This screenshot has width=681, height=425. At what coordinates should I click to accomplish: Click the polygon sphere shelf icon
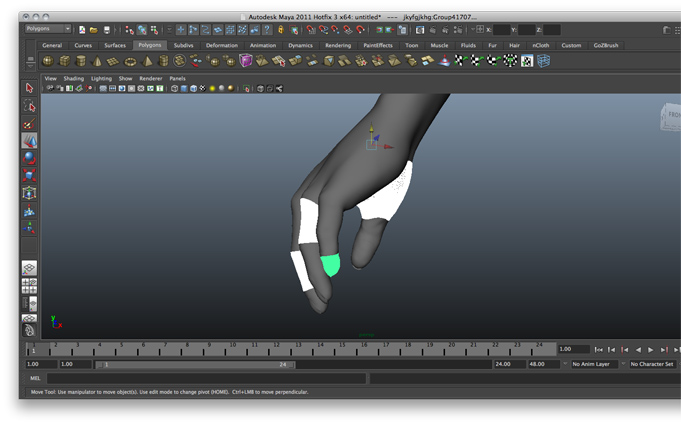coord(47,61)
